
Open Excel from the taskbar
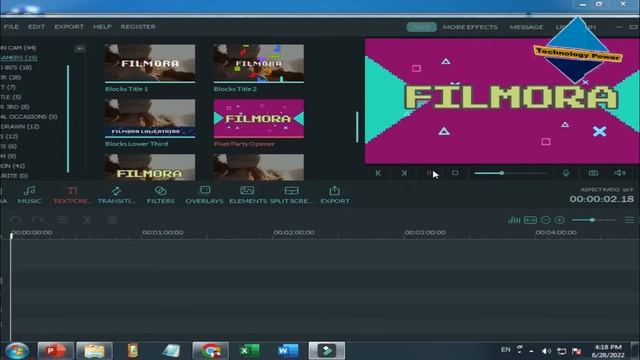(x=249, y=351)
